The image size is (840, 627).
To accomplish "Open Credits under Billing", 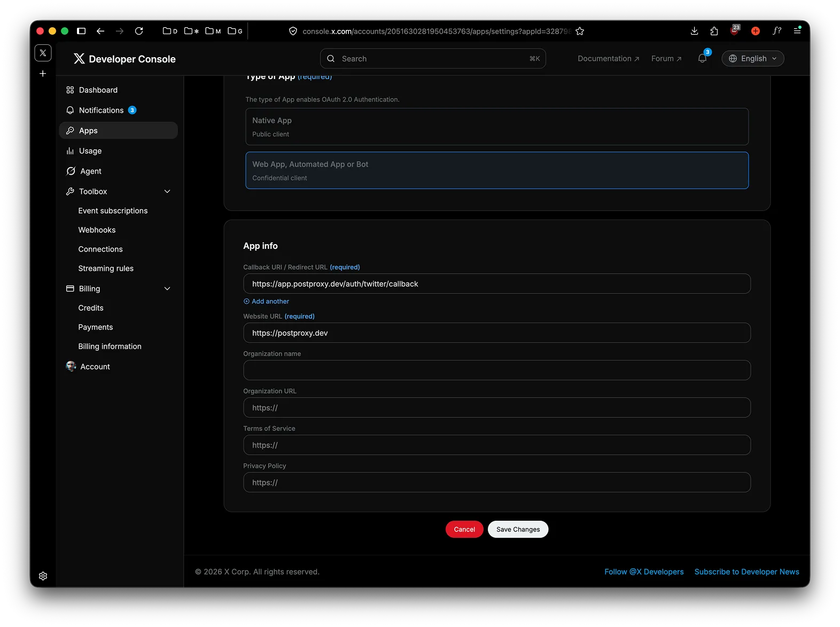I will coord(91,308).
